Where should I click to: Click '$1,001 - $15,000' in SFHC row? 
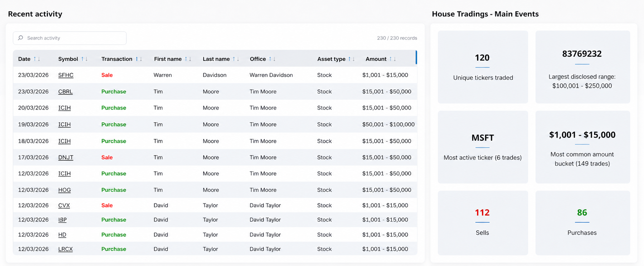pos(385,75)
